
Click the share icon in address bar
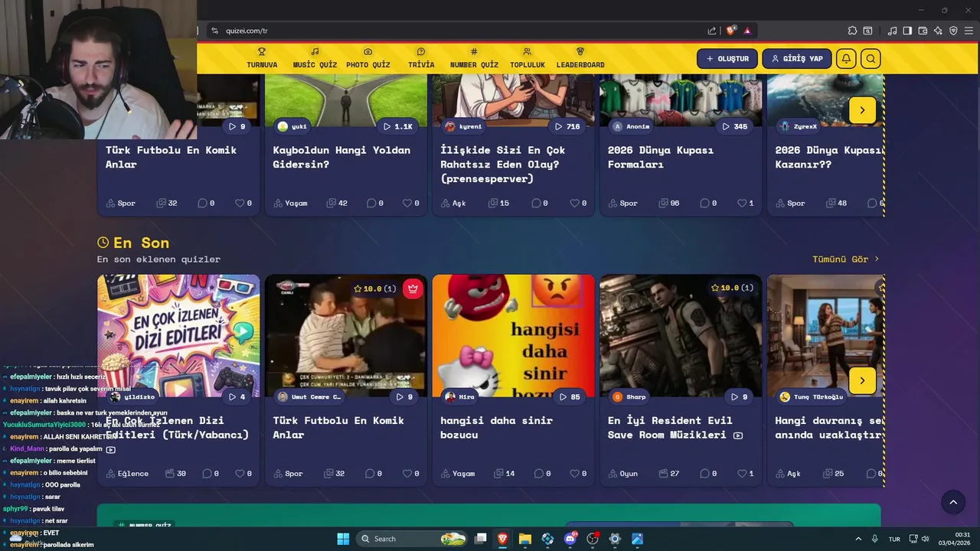712,31
